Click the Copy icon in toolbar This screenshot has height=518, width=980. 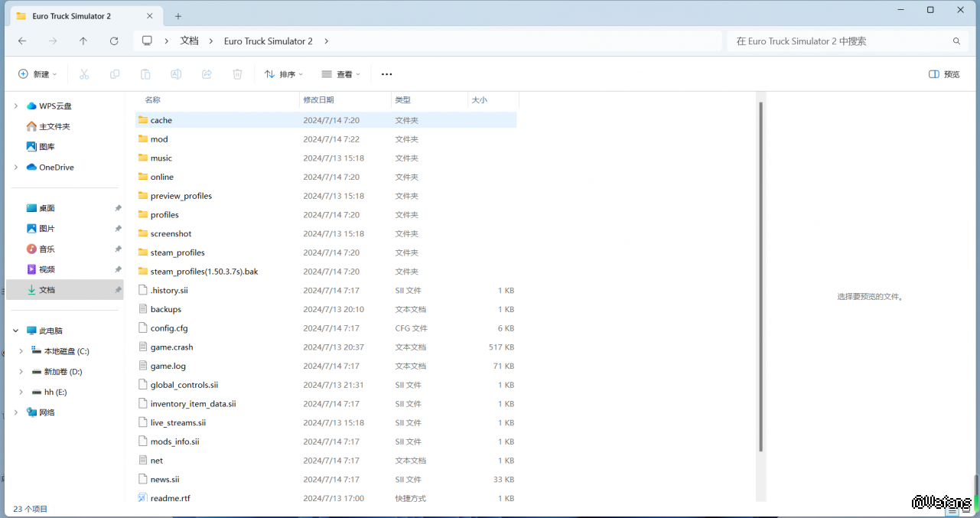pyautogui.click(x=115, y=74)
